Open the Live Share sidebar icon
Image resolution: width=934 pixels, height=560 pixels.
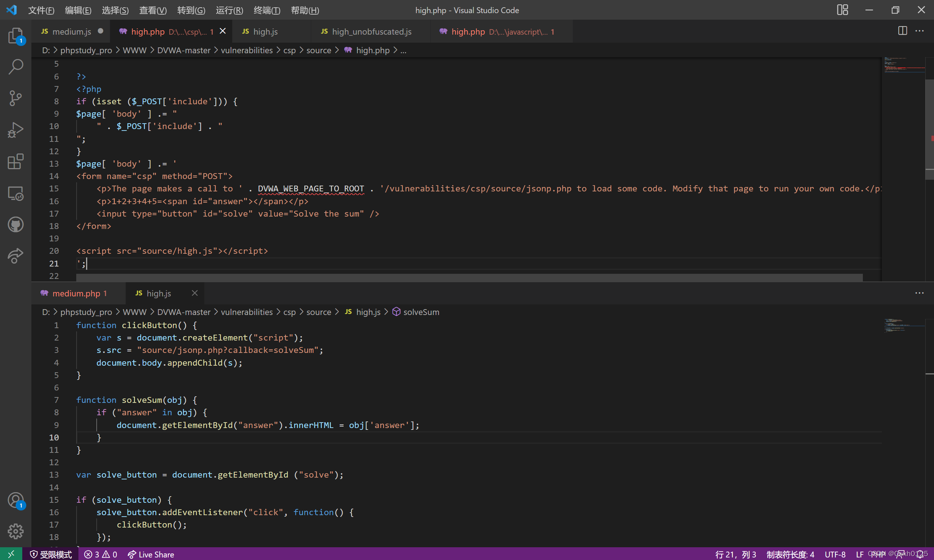15,256
